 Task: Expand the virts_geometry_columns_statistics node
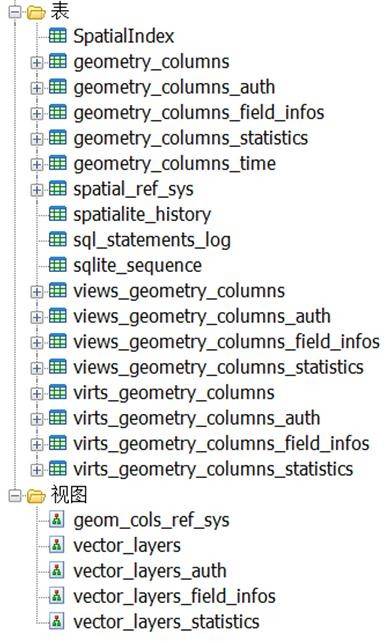[36, 470]
